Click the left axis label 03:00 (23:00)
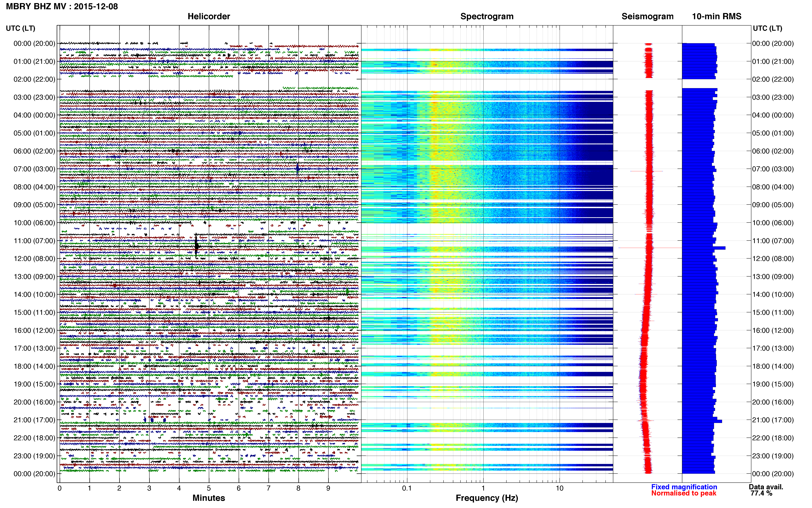The height and width of the screenshot is (508, 812). [34, 97]
